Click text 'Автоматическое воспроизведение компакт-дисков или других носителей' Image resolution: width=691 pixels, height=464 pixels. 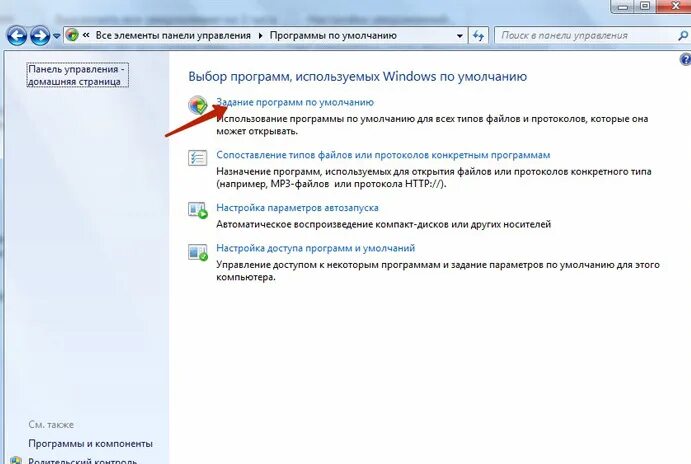[x=383, y=224]
